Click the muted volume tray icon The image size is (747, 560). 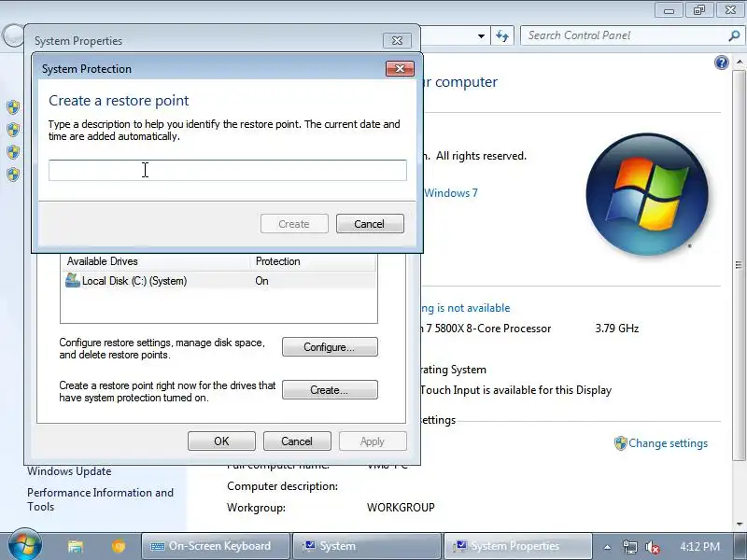[x=652, y=547]
